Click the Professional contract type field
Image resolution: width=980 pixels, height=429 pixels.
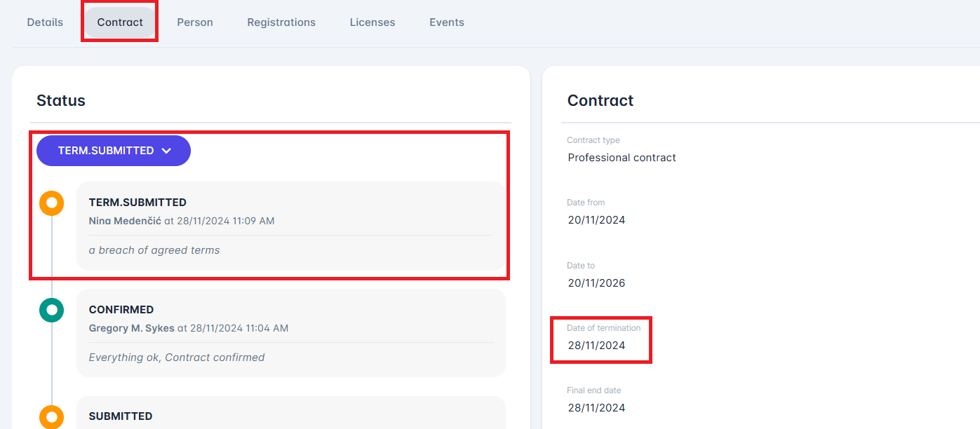click(x=622, y=158)
